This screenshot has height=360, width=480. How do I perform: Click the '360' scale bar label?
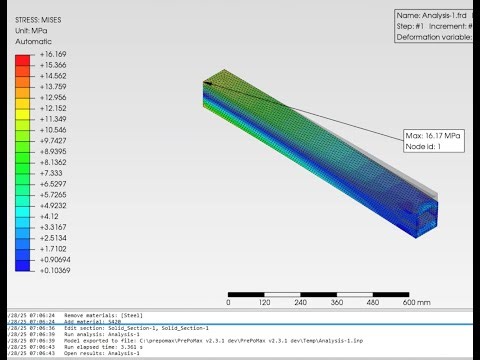337,302
